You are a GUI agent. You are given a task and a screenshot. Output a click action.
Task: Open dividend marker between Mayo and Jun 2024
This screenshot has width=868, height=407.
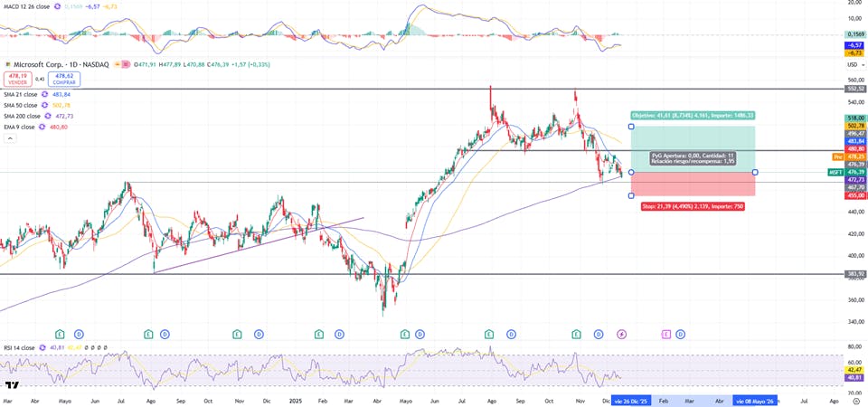(x=80, y=334)
